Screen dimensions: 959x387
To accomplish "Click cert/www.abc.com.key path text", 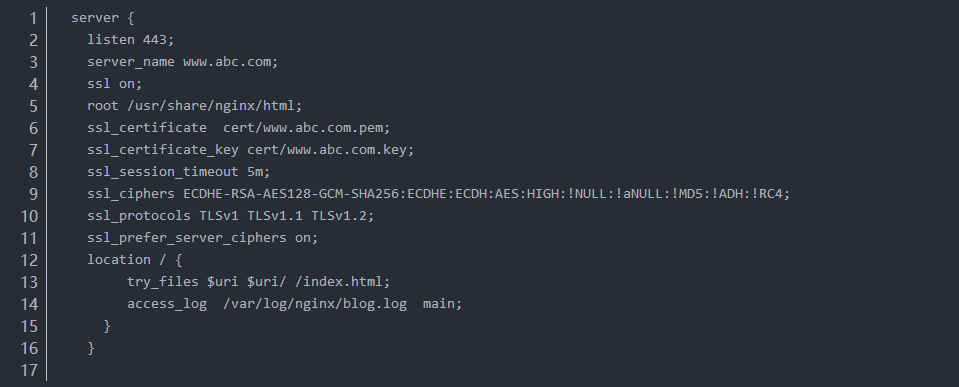I will [327, 150].
